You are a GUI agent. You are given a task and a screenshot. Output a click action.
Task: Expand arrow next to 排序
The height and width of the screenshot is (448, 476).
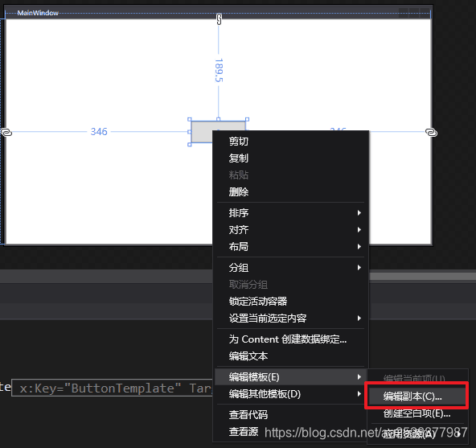(x=359, y=213)
